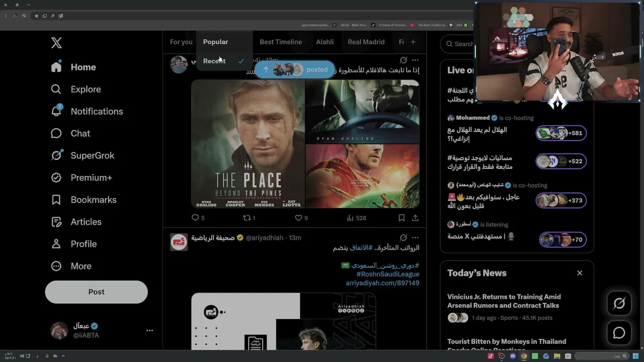Switch to the Real Madrid tab
The height and width of the screenshot is (362, 644).
(x=366, y=42)
